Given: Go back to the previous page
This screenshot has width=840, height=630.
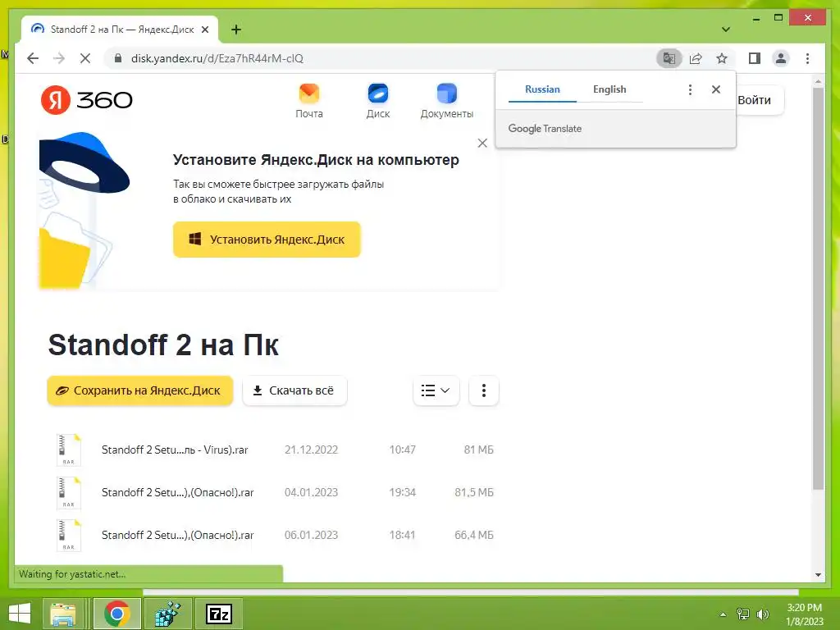Looking at the screenshot, I should pos(33,58).
